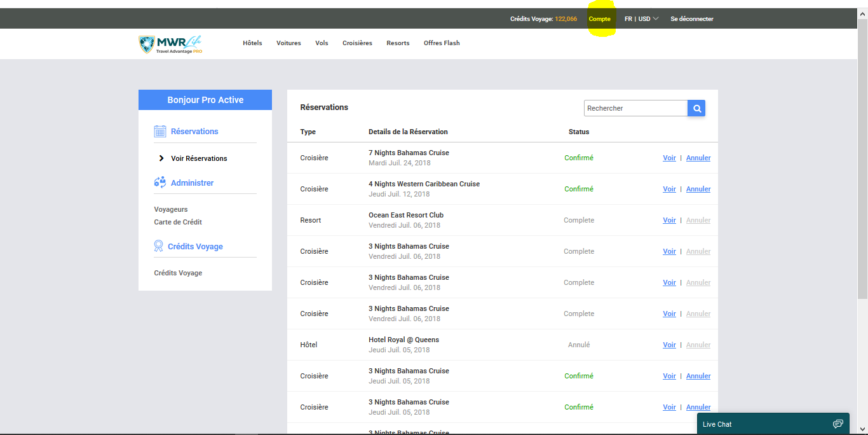View the Hotel Royal @ Queens reservation
Screen dimensions: 868x435
pyautogui.click(x=669, y=345)
